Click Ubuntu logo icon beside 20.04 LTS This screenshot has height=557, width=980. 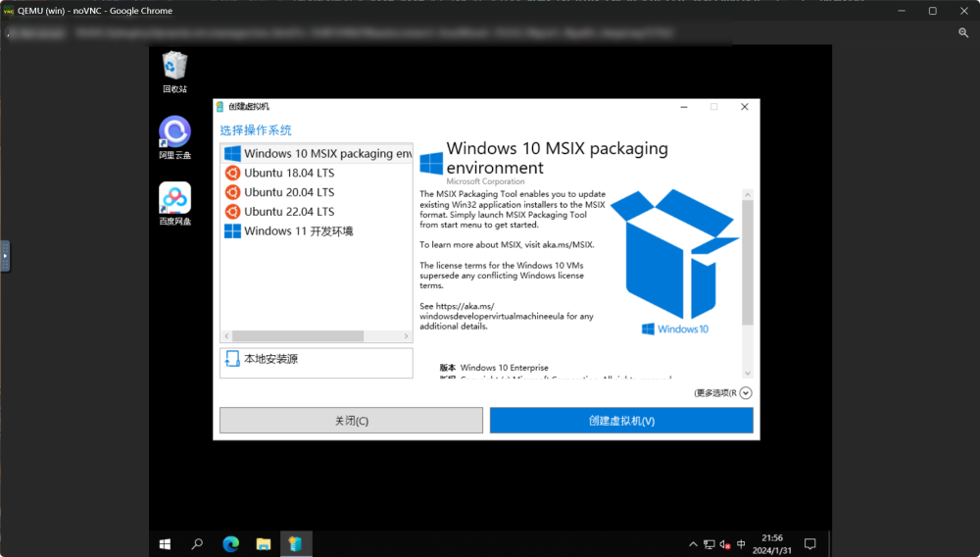[232, 192]
